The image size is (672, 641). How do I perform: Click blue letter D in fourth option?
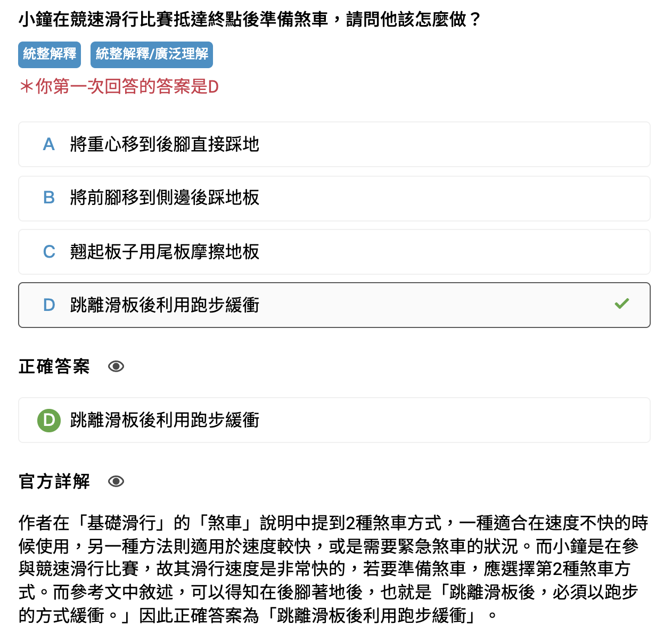click(x=49, y=305)
